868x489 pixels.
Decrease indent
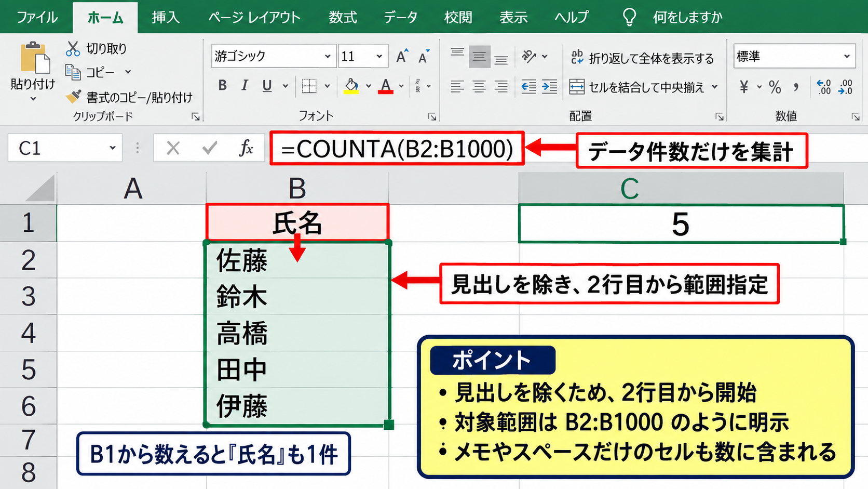click(528, 86)
